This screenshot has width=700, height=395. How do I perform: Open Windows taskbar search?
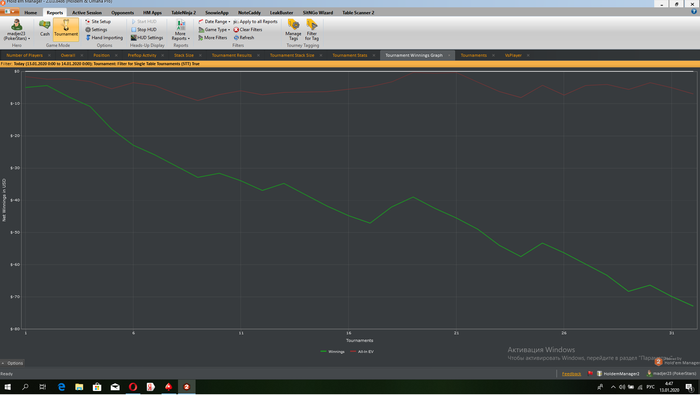pyautogui.click(x=25, y=387)
